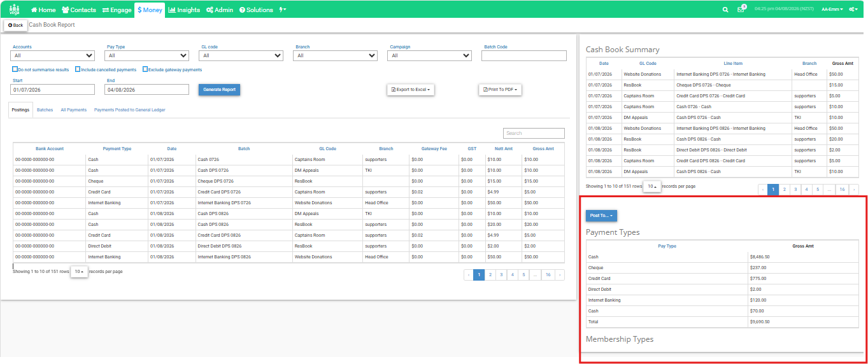The width and height of the screenshot is (868, 364).
Task: Go to page 3 of Cash Book Summary
Action: (795, 189)
